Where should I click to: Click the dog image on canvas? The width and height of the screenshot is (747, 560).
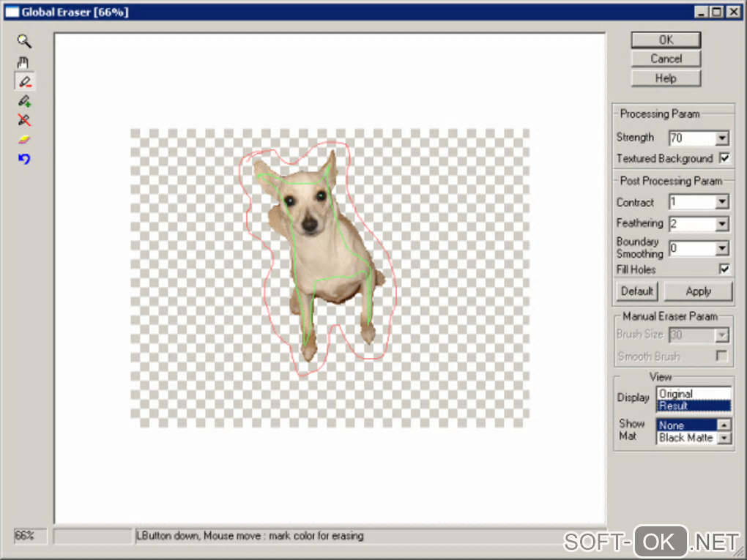point(319,255)
